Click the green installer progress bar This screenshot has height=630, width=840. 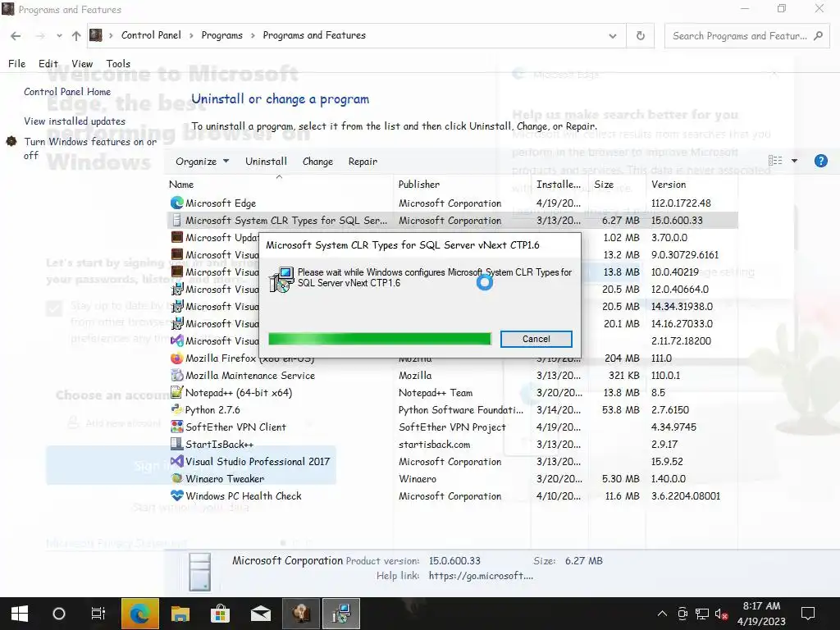[379, 339]
